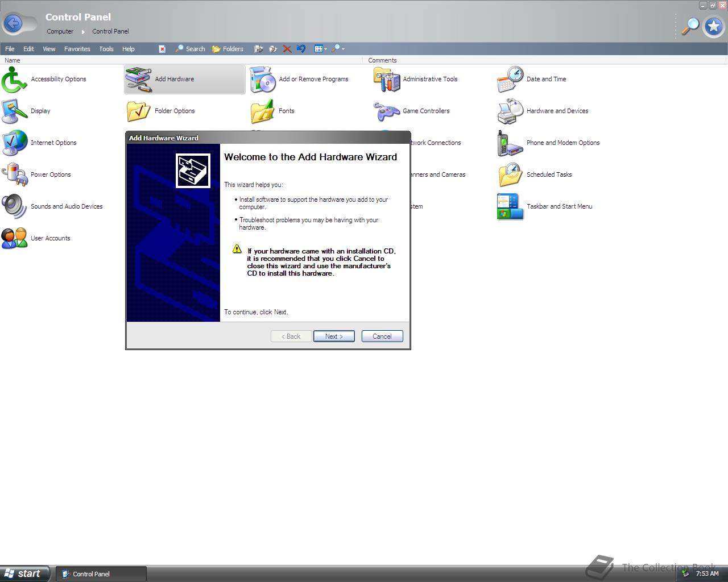Click the blue star Favorites icon

coord(713,26)
